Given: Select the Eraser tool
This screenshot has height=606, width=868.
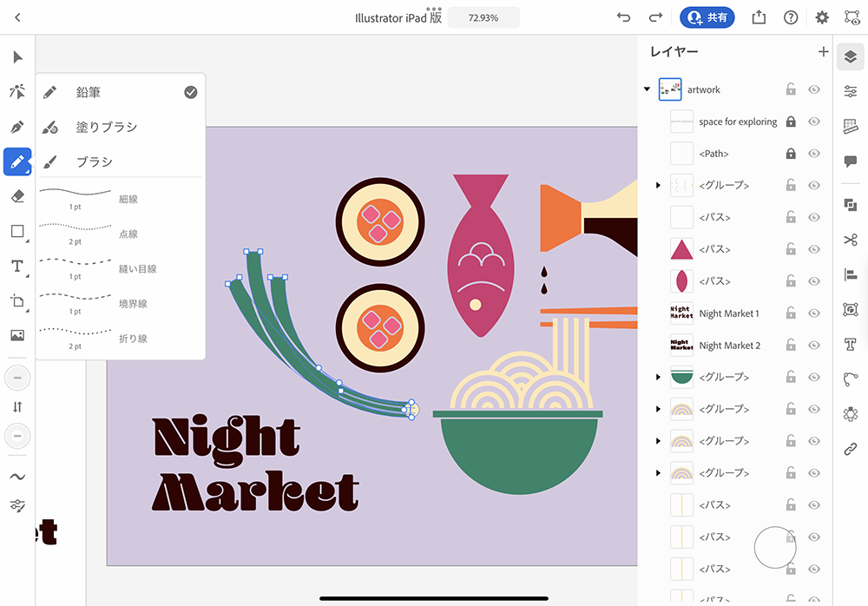Looking at the screenshot, I should pyautogui.click(x=17, y=196).
